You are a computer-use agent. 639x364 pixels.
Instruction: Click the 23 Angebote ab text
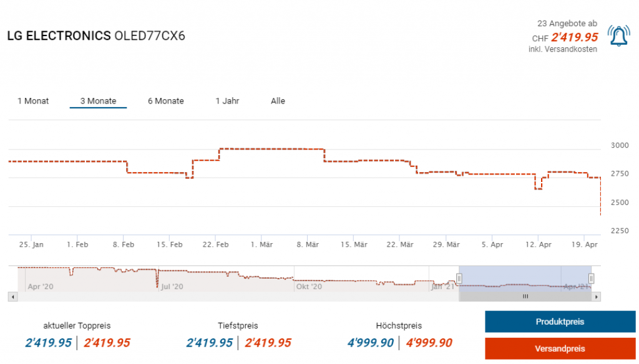(567, 24)
